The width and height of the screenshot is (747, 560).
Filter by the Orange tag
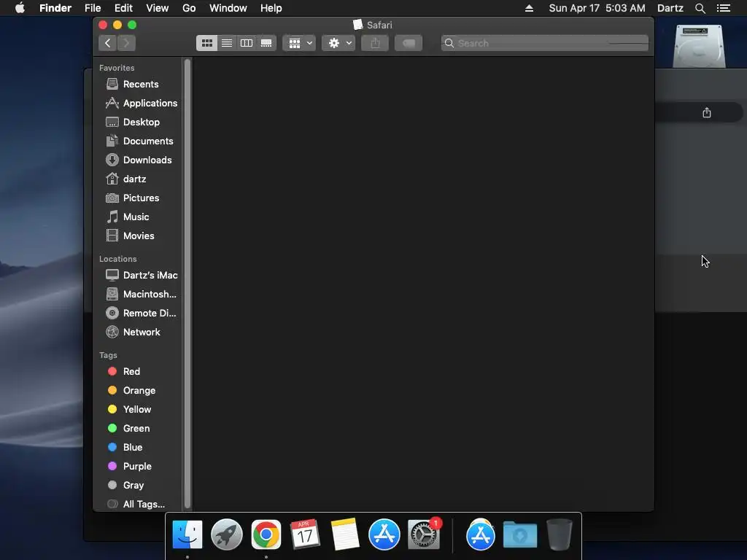click(138, 391)
